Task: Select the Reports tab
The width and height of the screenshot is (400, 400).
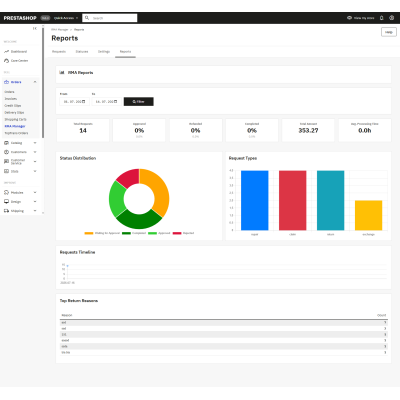Action: [x=125, y=52]
